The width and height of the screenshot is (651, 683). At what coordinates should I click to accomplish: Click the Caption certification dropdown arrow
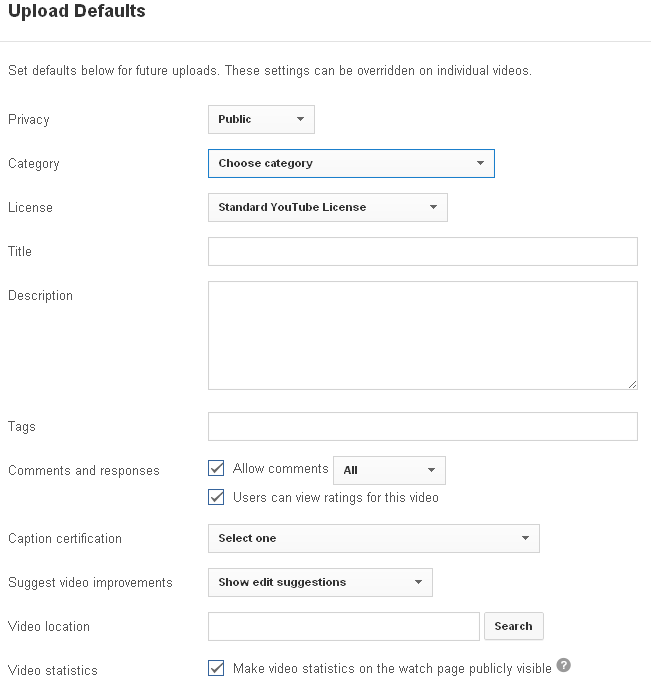(526, 538)
